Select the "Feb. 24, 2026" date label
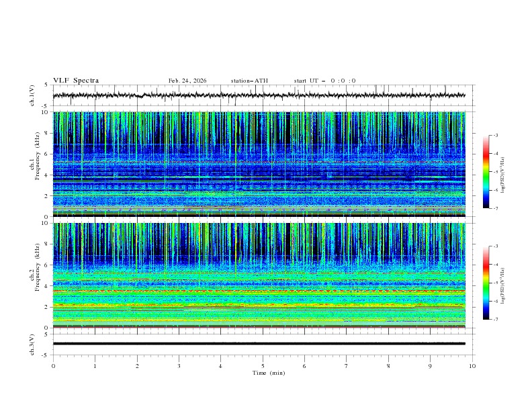The image size is (532, 411). (187, 81)
